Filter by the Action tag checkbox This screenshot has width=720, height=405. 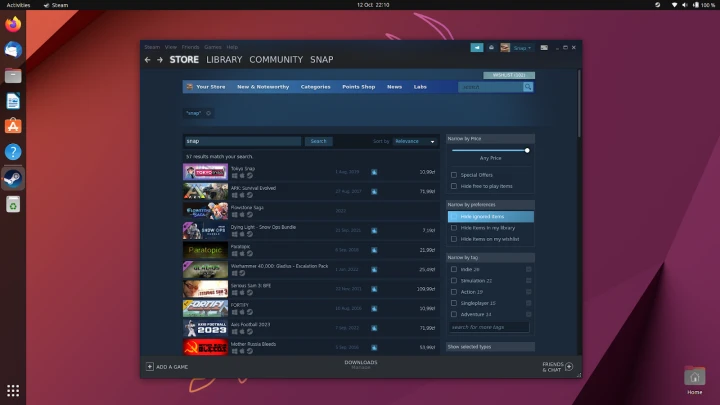[454, 292]
